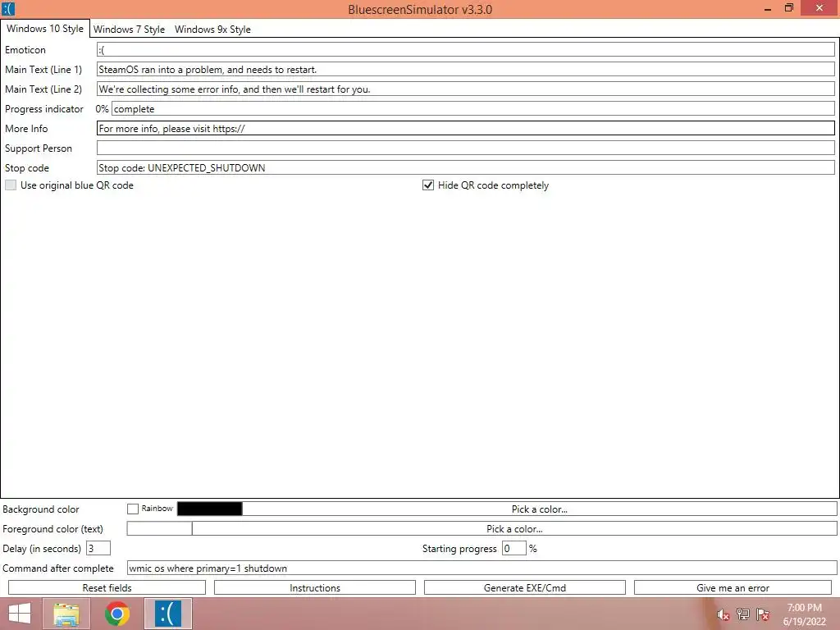Click the Delay in seconds field
The height and width of the screenshot is (630, 840).
(x=98, y=549)
